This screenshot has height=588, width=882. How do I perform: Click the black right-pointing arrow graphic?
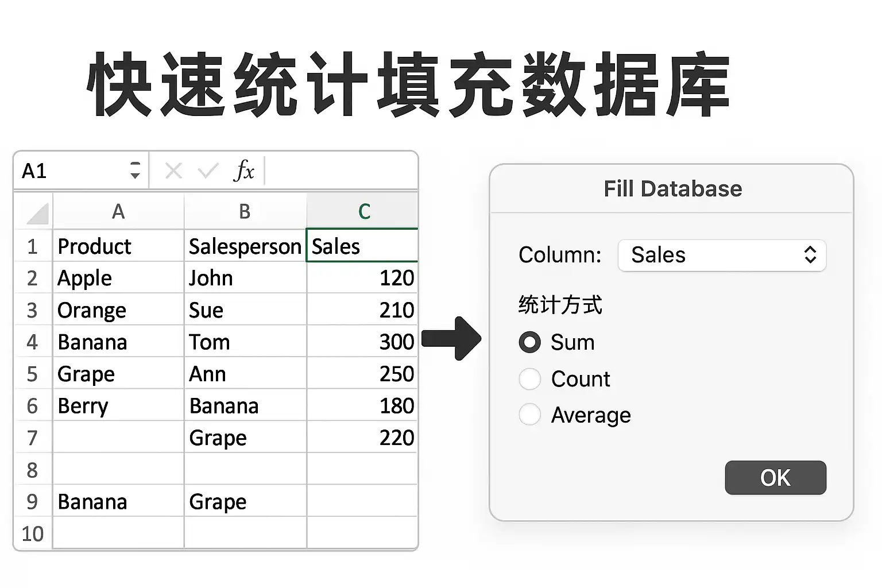[451, 339]
